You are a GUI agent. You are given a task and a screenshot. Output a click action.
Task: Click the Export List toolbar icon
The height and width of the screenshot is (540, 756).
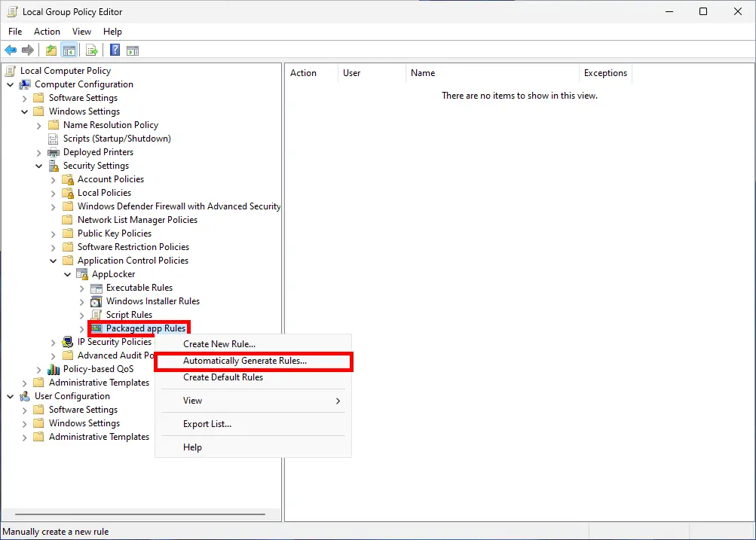point(91,50)
